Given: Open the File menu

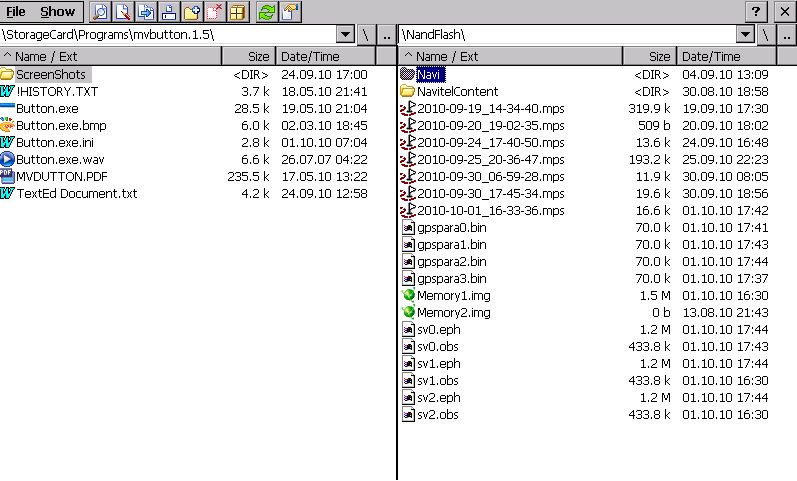Looking at the screenshot, I should [16, 12].
